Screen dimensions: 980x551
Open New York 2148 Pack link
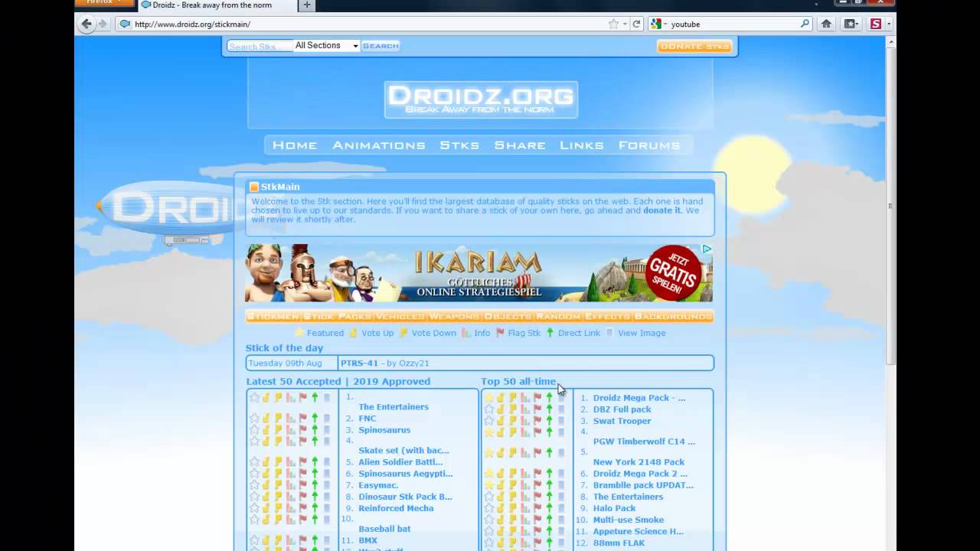(639, 462)
